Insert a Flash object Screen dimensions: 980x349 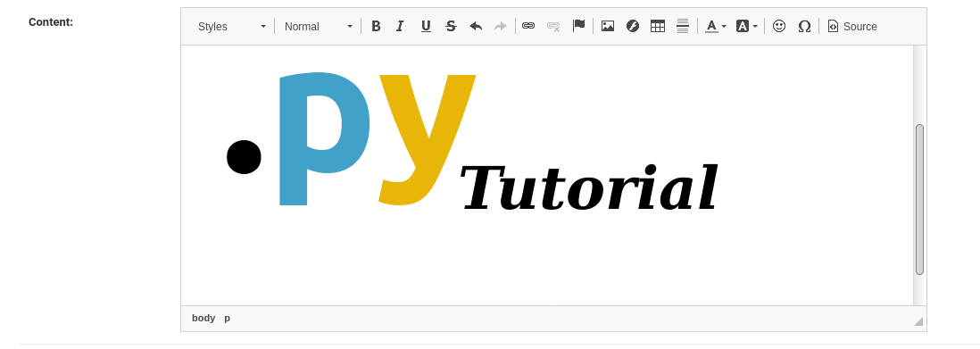[x=633, y=26]
